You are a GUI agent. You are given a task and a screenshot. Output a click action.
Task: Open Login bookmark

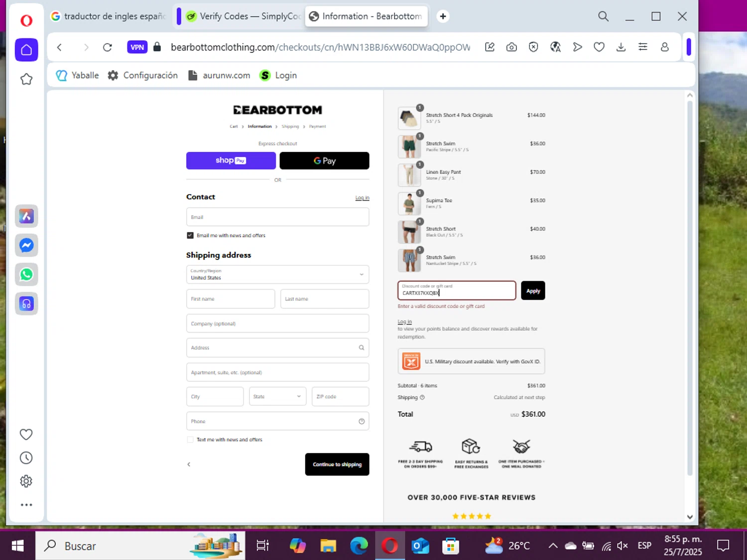pos(278,75)
